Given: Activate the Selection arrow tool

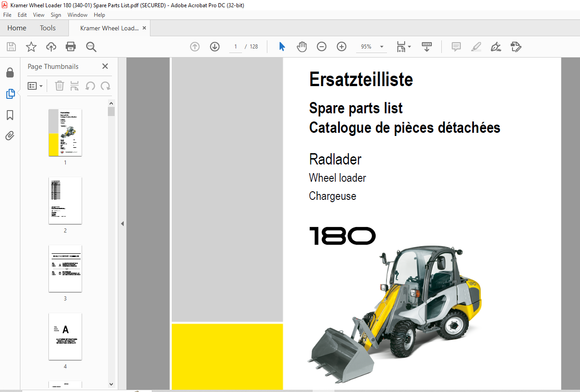Looking at the screenshot, I should 282,47.
